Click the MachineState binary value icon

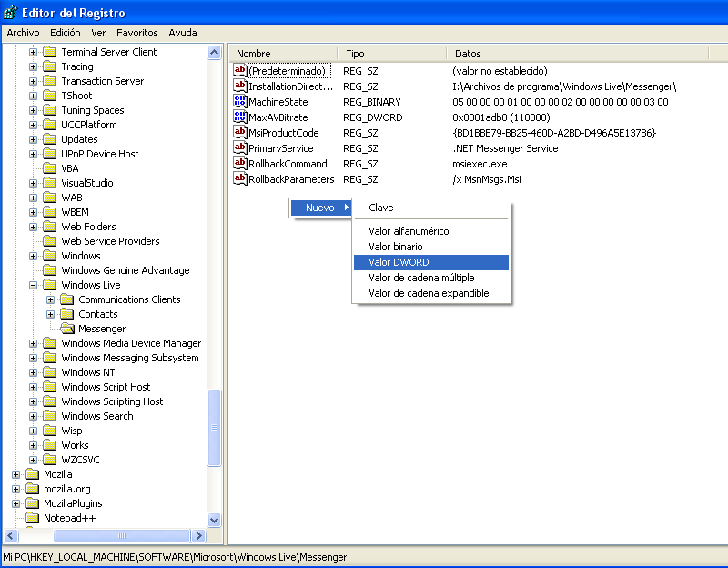pos(241,102)
